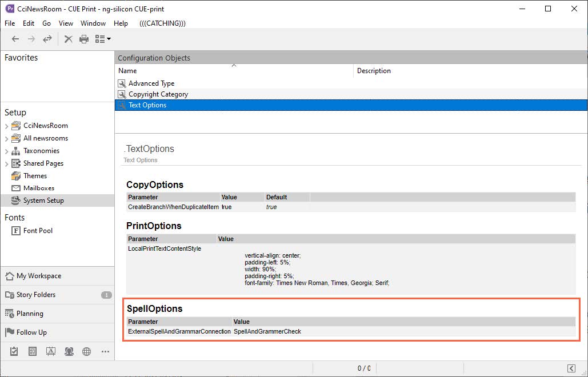Select Font Pool in the Fonts list
588x377 pixels.
point(38,231)
